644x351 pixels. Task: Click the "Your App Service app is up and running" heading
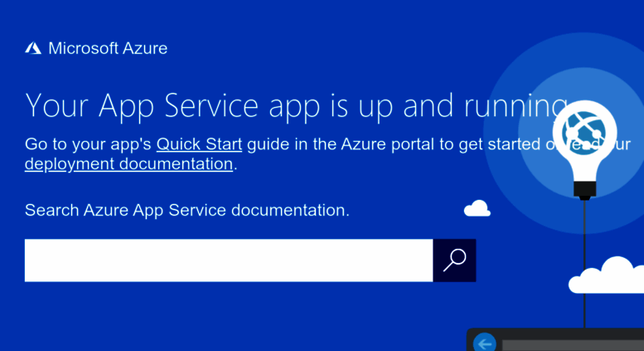[x=297, y=106]
